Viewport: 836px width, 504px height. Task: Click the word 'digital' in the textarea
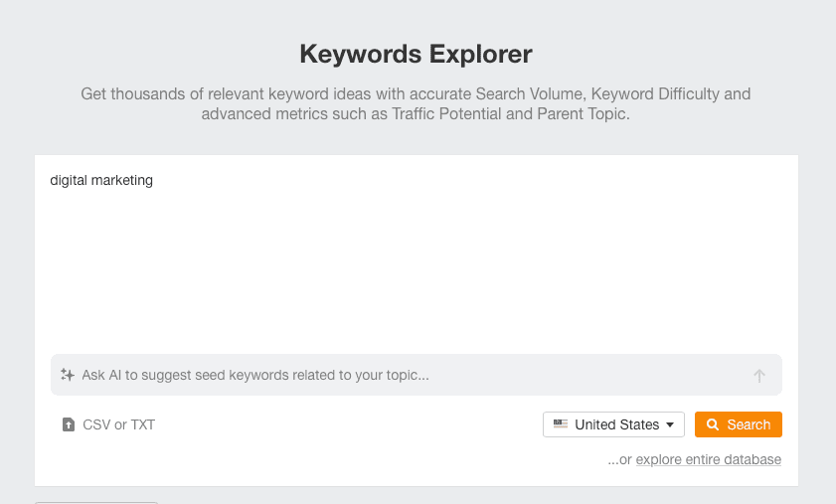pyautogui.click(x=68, y=181)
